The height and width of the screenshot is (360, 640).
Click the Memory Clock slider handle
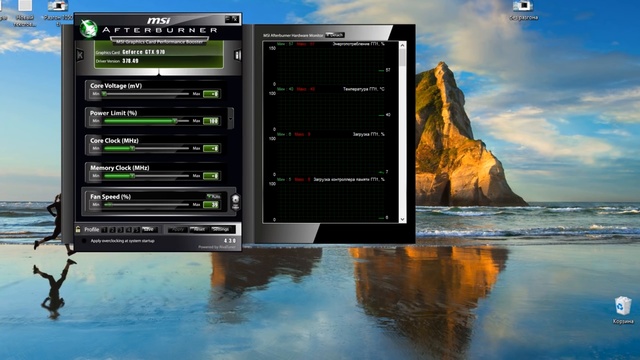[132, 176]
